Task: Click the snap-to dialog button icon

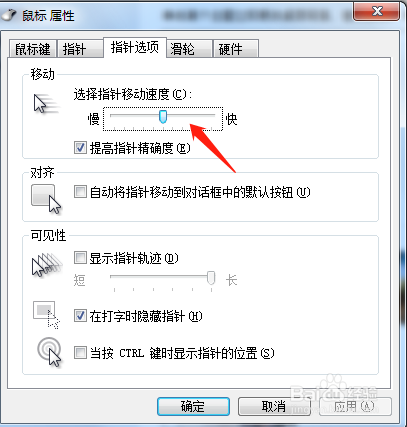Action: [46, 199]
